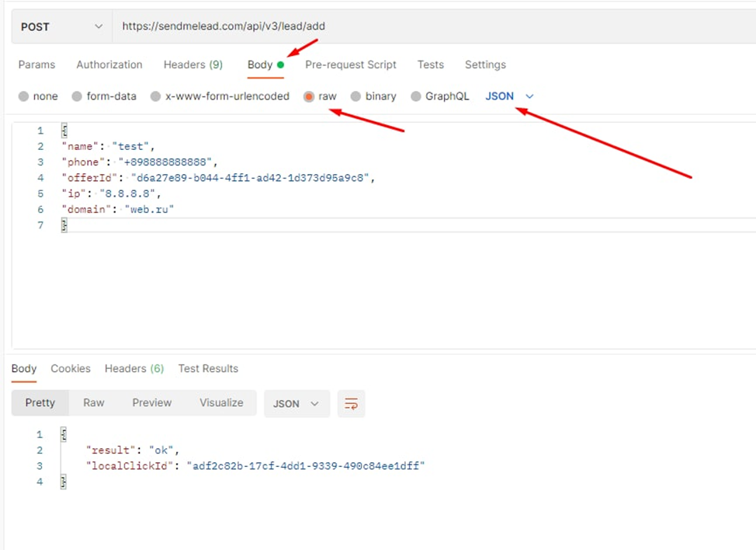Open the POST method dropdown

[x=61, y=26]
